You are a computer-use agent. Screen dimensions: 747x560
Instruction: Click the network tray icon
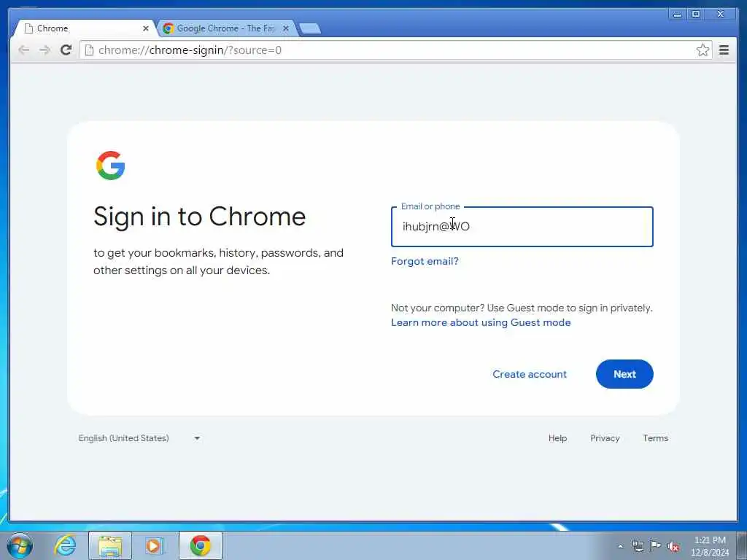pyautogui.click(x=638, y=546)
